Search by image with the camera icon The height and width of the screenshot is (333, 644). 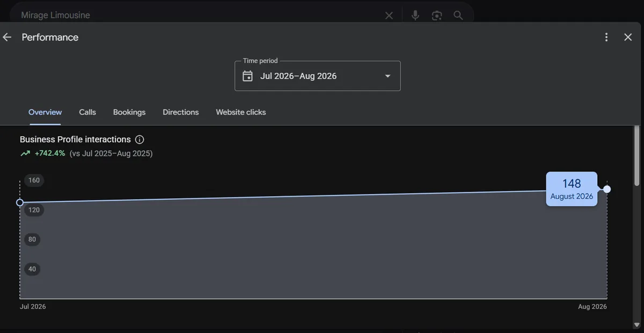click(437, 16)
